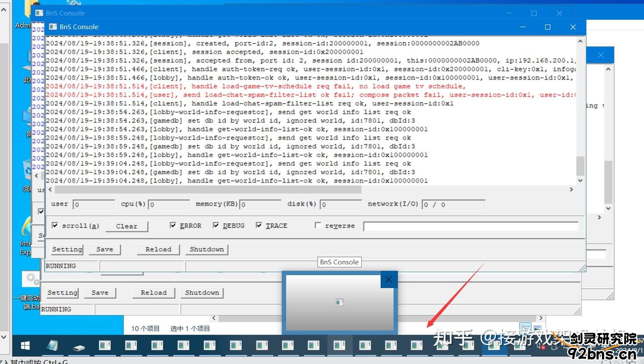
Task: Select red 'send load-chat-spam-filter-list ok fail' log line
Action: [311, 95]
